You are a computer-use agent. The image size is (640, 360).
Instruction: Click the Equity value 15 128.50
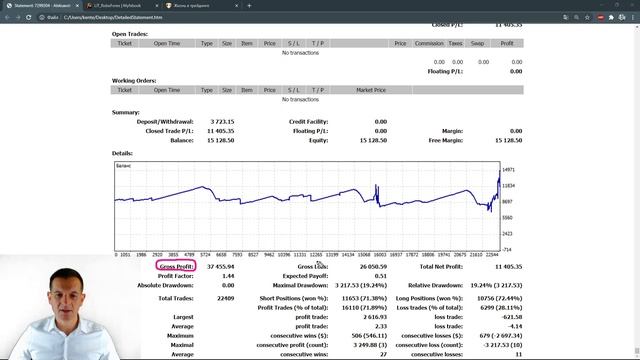(x=373, y=140)
